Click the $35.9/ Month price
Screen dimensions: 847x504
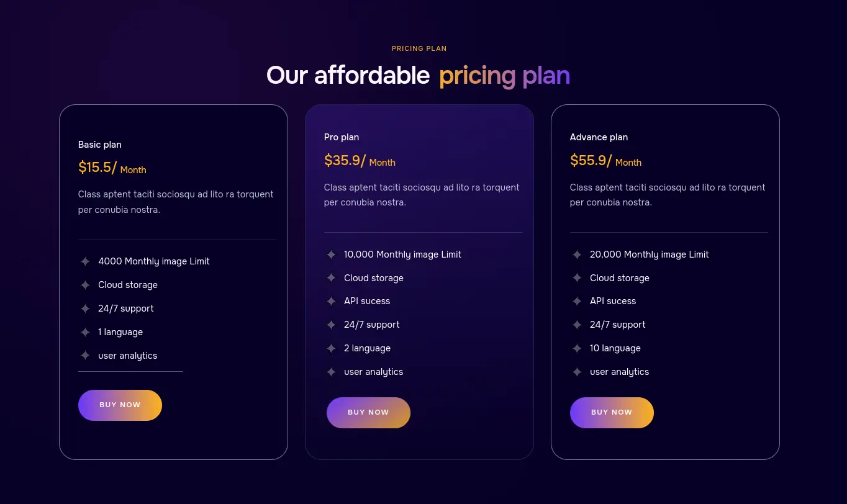pos(360,161)
